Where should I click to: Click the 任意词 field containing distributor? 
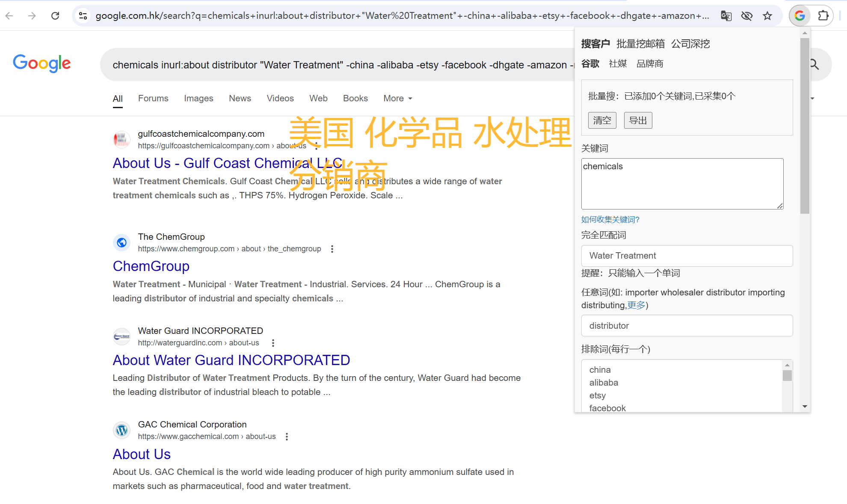coord(687,326)
